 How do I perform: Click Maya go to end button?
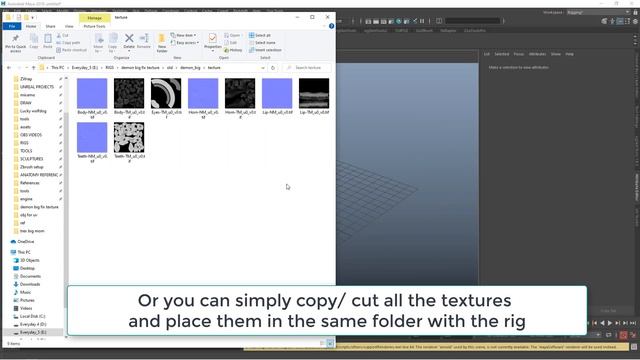pyautogui.click(x=633, y=323)
